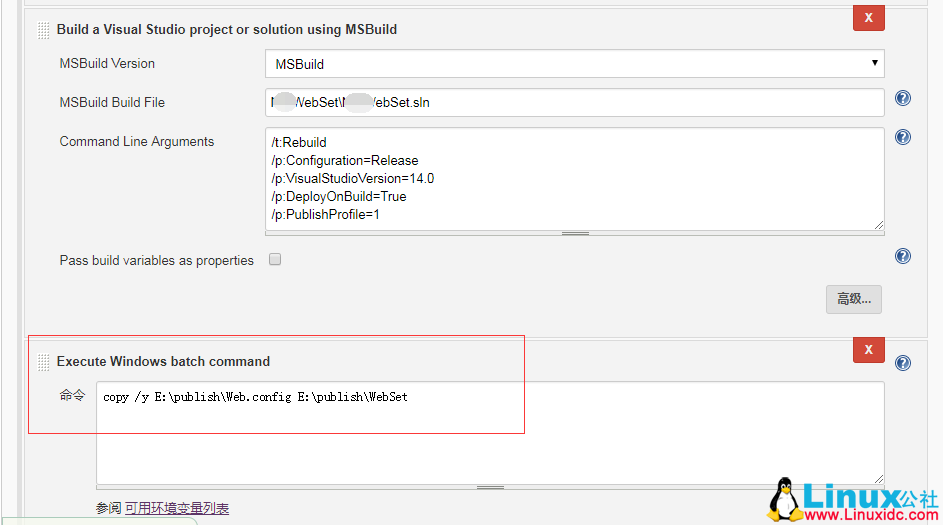943x525 pixels.
Task: Click resize bar below 命令 textarea
Action: point(490,487)
